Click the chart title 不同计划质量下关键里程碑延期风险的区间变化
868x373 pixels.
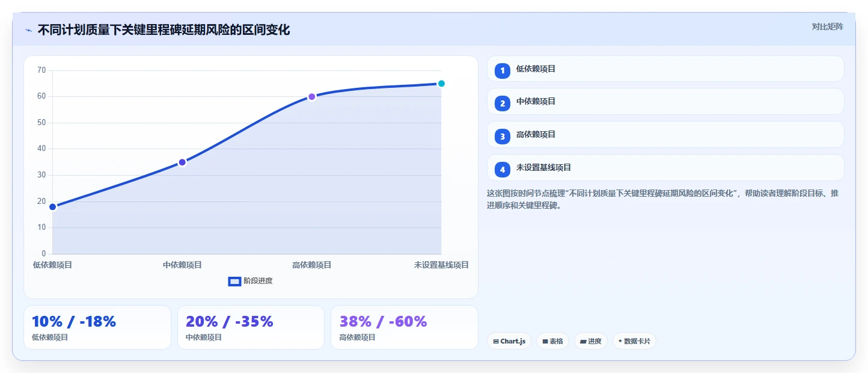(164, 29)
